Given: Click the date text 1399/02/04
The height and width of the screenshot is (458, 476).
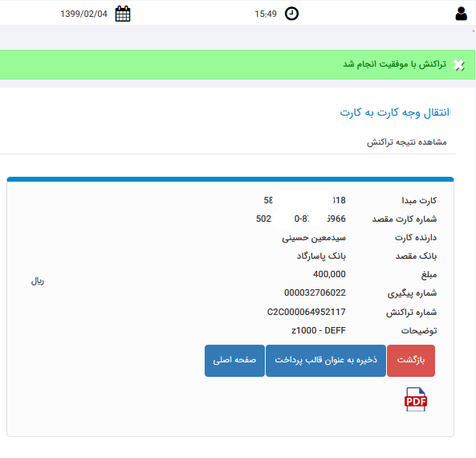Looking at the screenshot, I should coord(83,14).
